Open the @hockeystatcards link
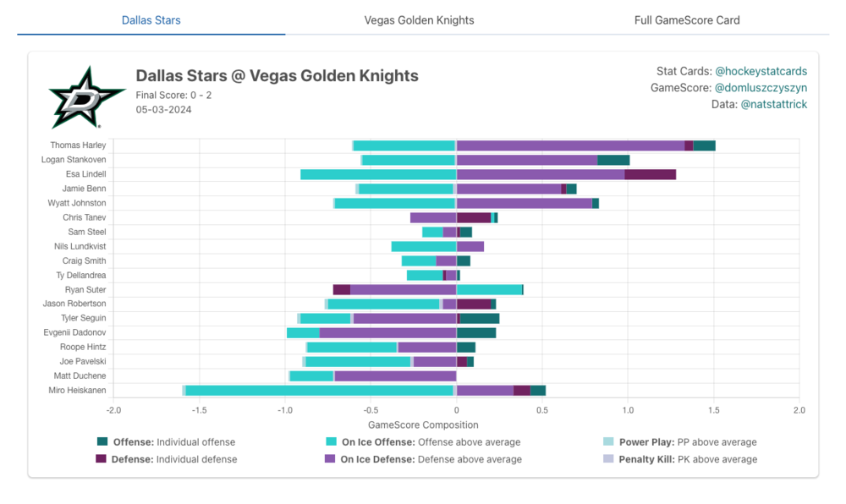Screen dimensions: 846x504 coord(761,71)
